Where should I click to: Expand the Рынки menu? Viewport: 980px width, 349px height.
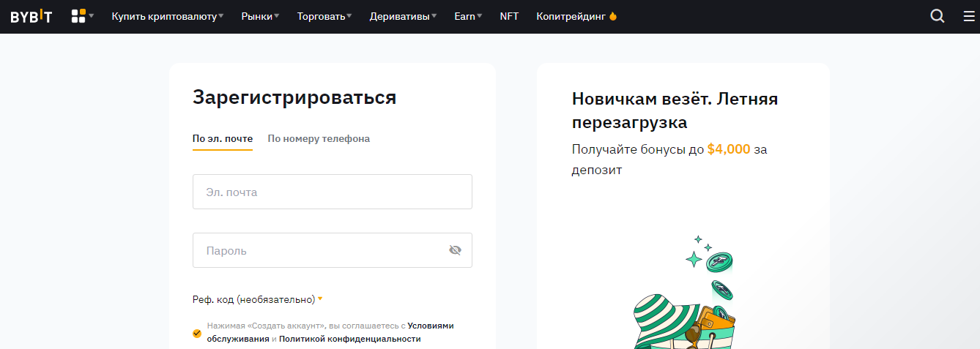point(260,16)
